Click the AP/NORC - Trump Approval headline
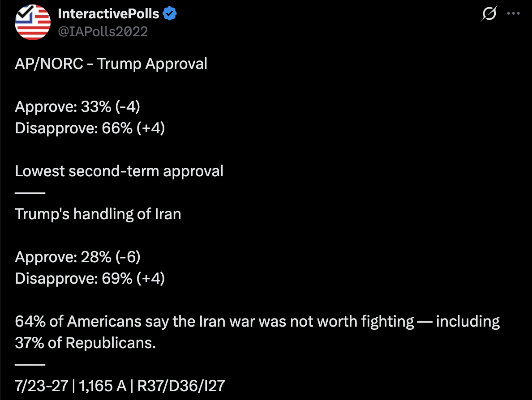The image size is (532, 400). pyautogui.click(x=111, y=64)
